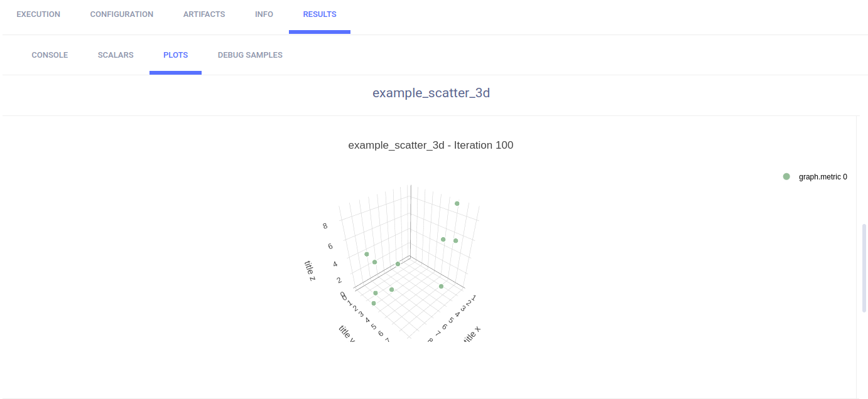Select the highest green data point
Image resolution: width=868 pixels, height=399 pixels.
(457, 203)
